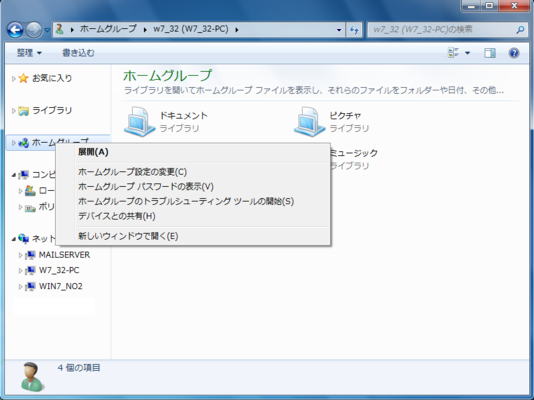The width and height of the screenshot is (534, 400).
Task: Choose デバイスとの共有(H) from context menu
Action: (193, 216)
